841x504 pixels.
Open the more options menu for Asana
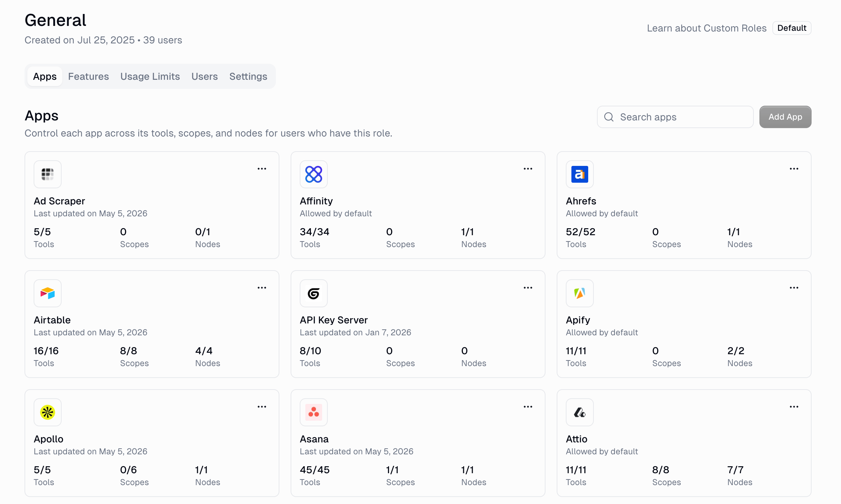point(528,407)
